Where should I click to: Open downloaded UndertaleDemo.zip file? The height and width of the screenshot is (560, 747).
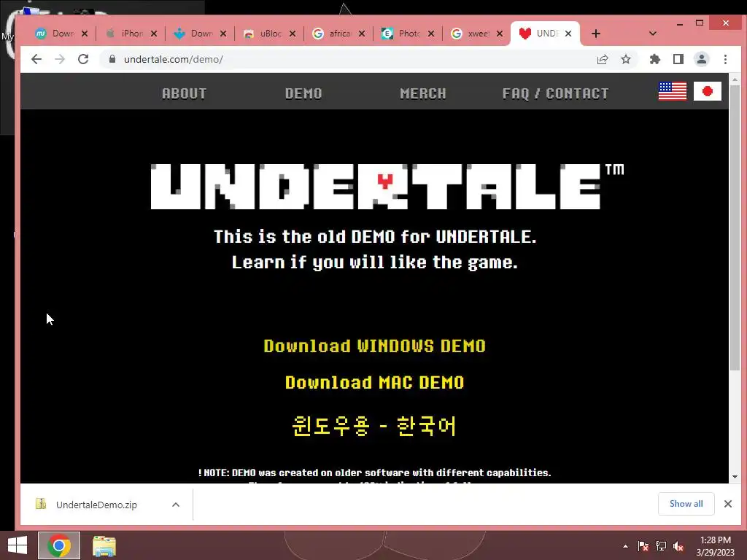[96, 505]
